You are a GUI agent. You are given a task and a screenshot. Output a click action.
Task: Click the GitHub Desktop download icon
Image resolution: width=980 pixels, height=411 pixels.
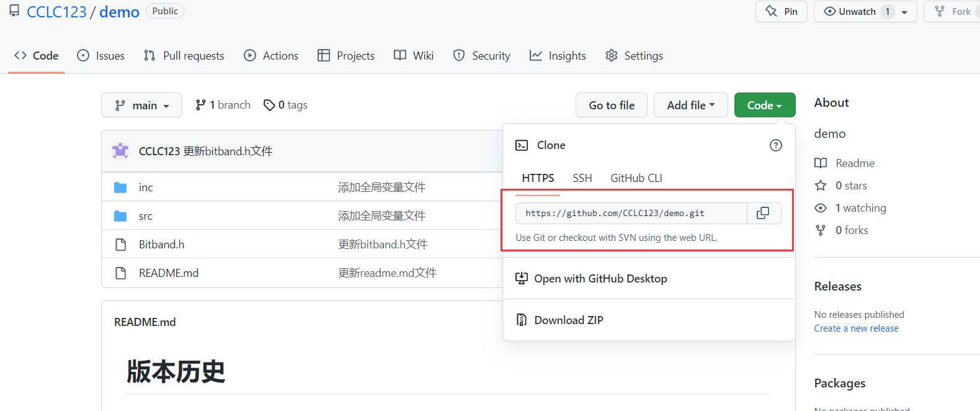pyautogui.click(x=522, y=278)
